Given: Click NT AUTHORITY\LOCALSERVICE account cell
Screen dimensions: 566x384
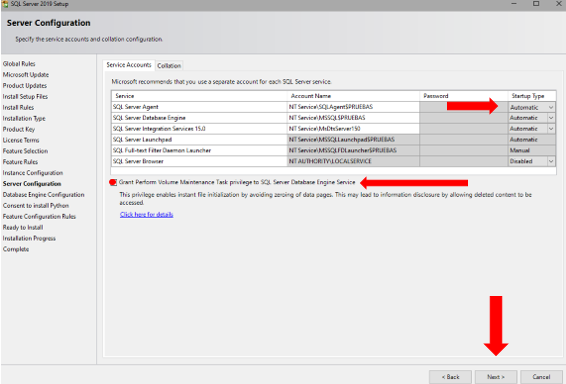Looking at the screenshot, I should [353, 161].
